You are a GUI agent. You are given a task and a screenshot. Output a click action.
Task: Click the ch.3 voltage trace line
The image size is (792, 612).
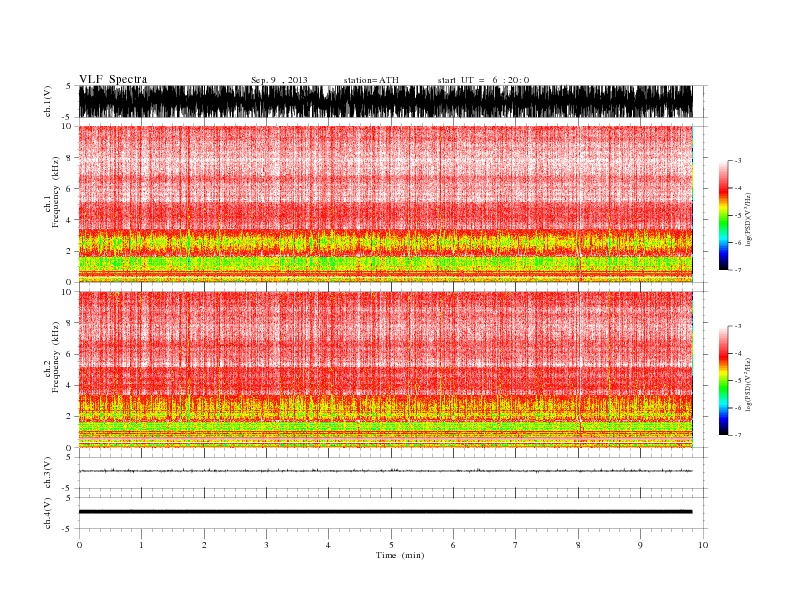[x=385, y=471]
